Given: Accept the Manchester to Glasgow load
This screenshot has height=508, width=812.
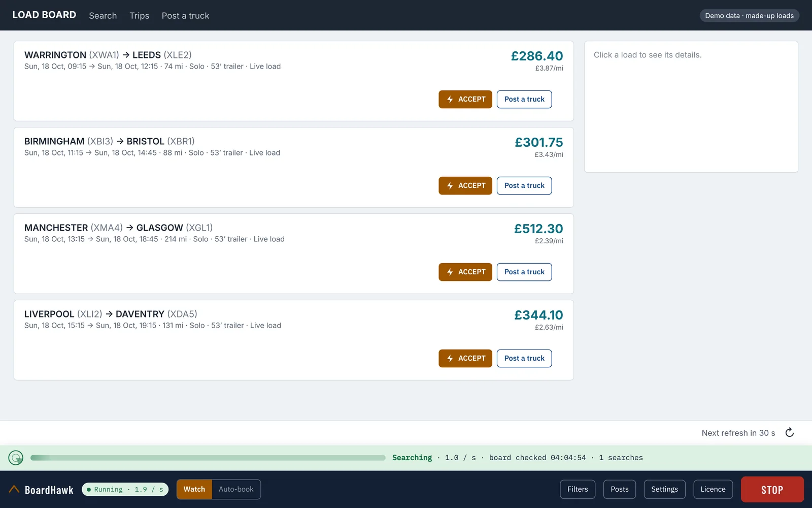Looking at the screenshot, I should coord(465,272).
